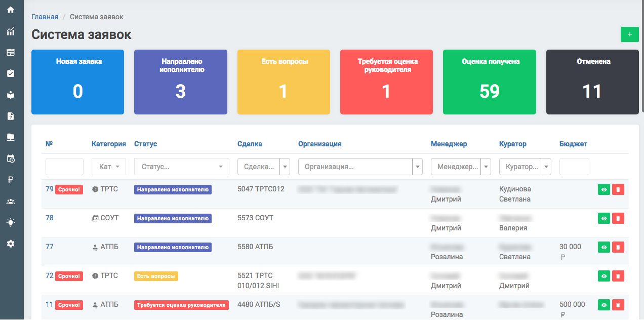Viewport: 644px width, 320px height.
Task: Open the home icon in sidebar
Action: [x=11, y=10]
